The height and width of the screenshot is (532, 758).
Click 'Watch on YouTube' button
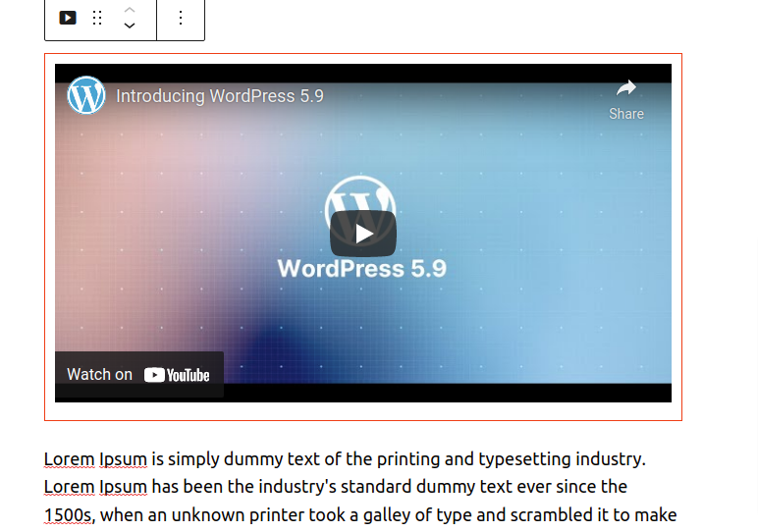[x=139, y=375]
